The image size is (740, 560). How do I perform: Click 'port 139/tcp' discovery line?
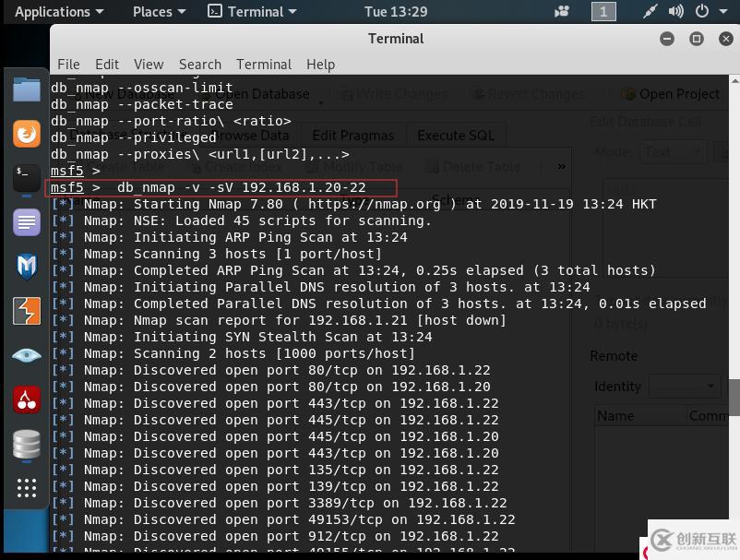click(275, 486)
